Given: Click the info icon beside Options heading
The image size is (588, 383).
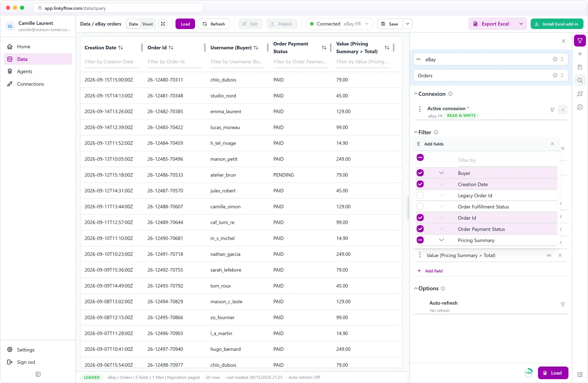Looking at the screenshot, I should [443, 289].
